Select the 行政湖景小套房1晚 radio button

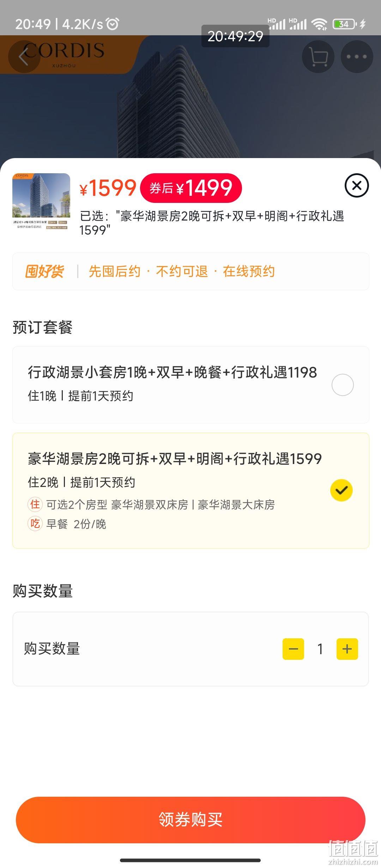pyautogui.click(x=343, y=385)
